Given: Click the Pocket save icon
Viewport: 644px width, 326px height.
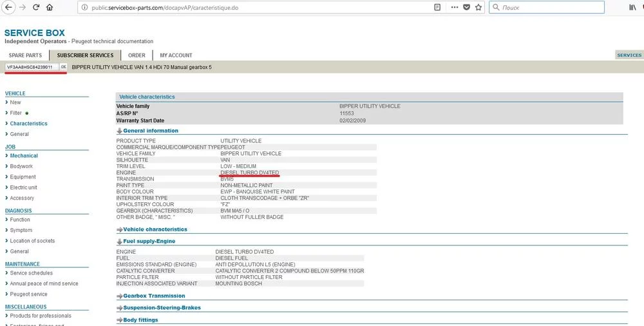Looking at the screenshot, I should coord(467,8).
